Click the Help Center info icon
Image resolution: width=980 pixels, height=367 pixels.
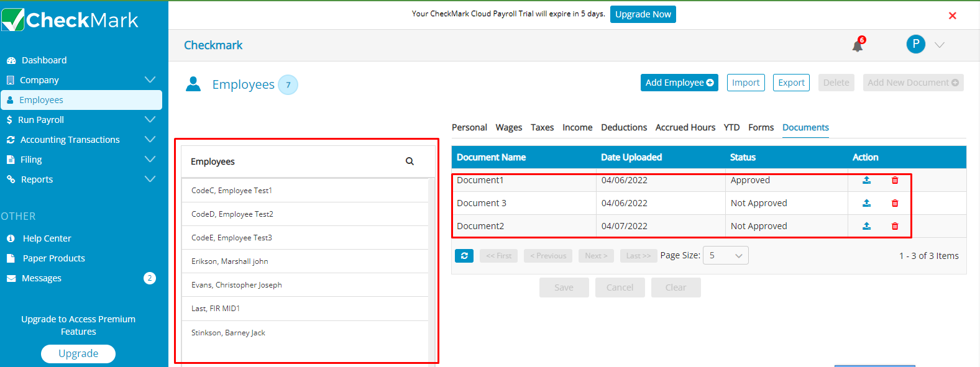tap(11, 238)
